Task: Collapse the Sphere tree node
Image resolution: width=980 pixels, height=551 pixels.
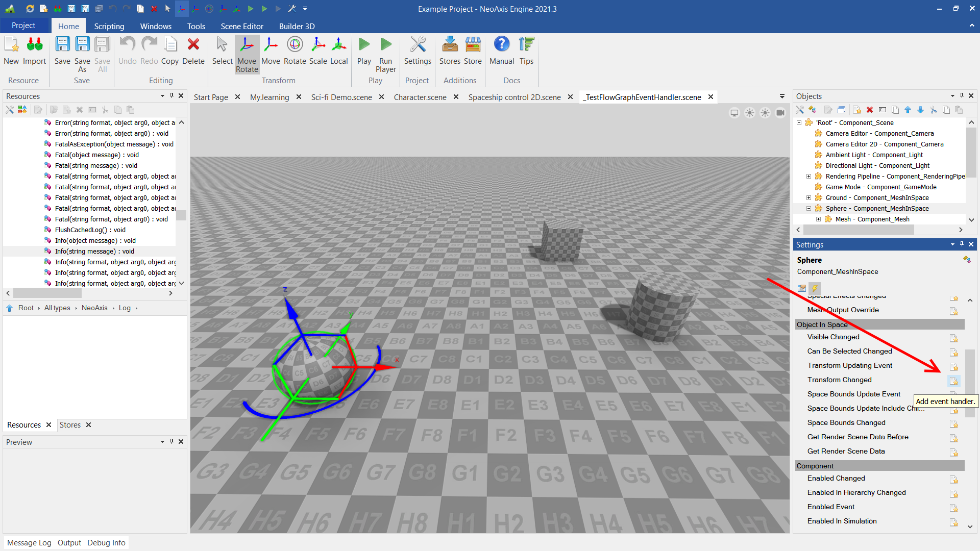Action: 808,209
